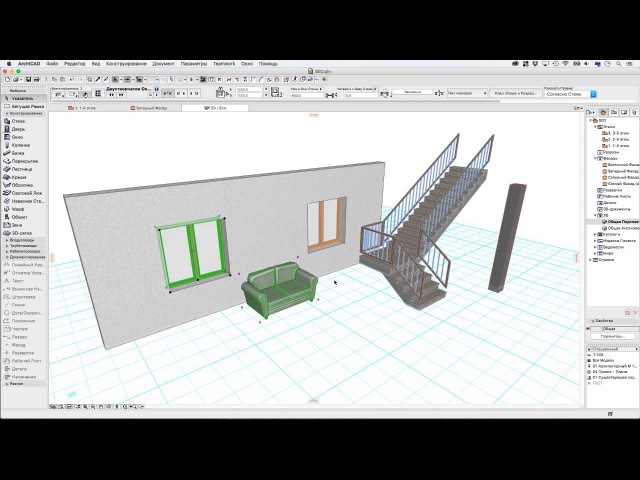Collapse the Этажи node in Navigator
The height and width of the screenshot is (480, 640).
click(595, 127)
